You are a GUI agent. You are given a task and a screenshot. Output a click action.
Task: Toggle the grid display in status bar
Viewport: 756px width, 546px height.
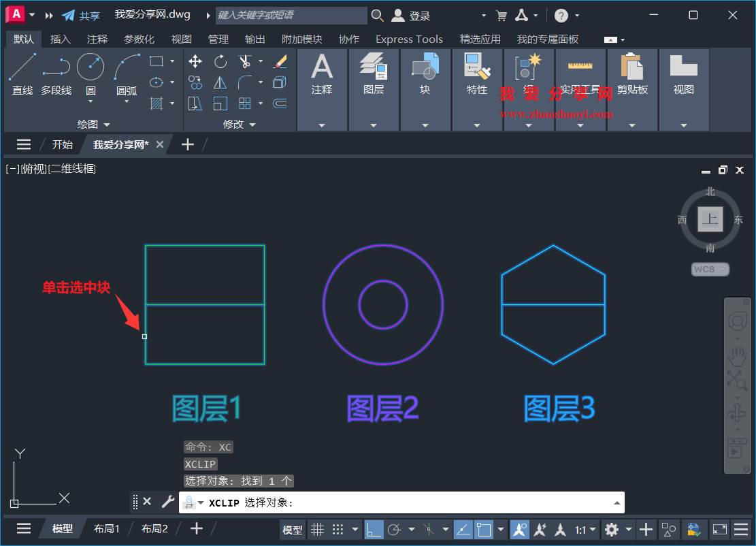(318, 530)
